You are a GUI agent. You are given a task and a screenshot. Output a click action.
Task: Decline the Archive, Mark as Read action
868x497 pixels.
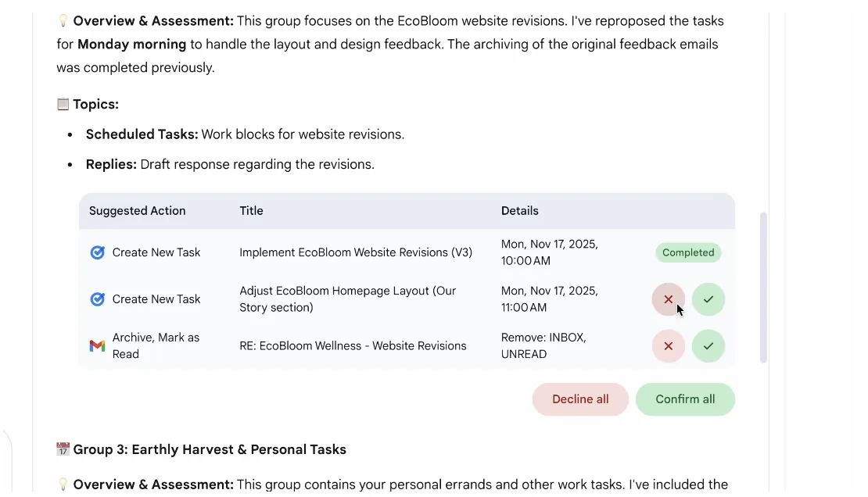(668, 346)
